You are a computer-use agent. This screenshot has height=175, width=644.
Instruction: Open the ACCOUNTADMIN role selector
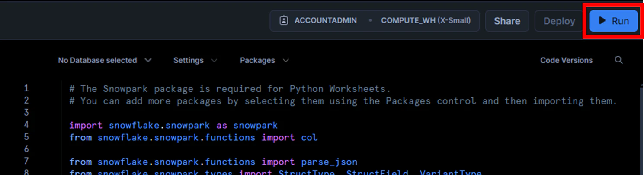click(x=319, y=21)
